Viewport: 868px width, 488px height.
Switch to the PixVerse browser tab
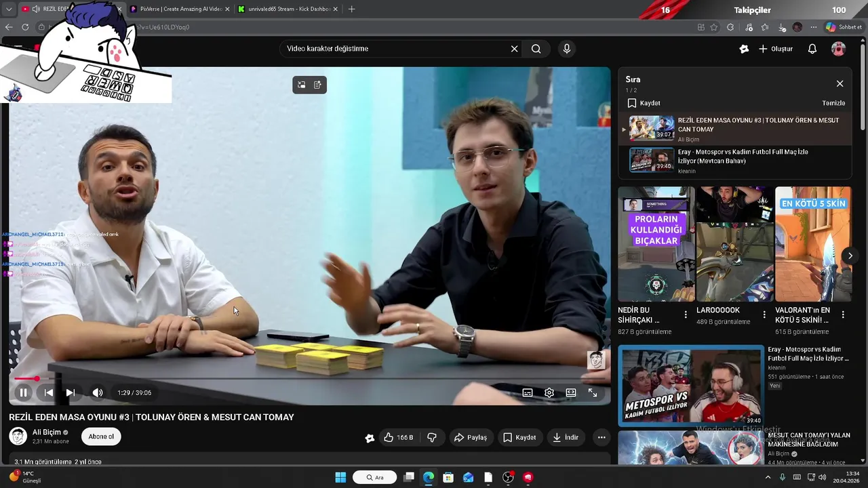point(179,9)
